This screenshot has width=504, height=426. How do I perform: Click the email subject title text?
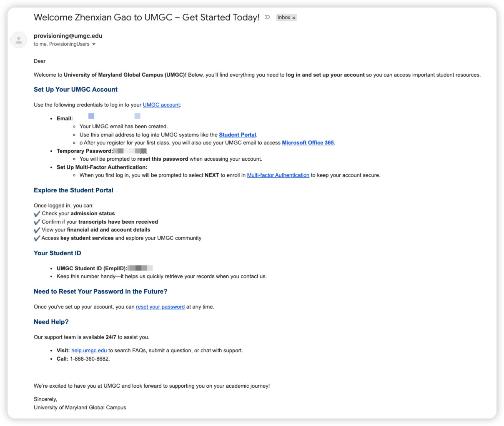146,17
